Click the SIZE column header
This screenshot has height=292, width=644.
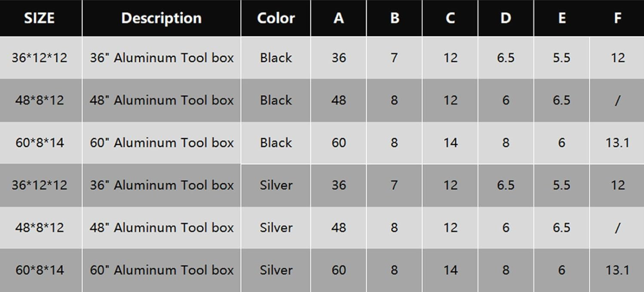pos(40,18)
